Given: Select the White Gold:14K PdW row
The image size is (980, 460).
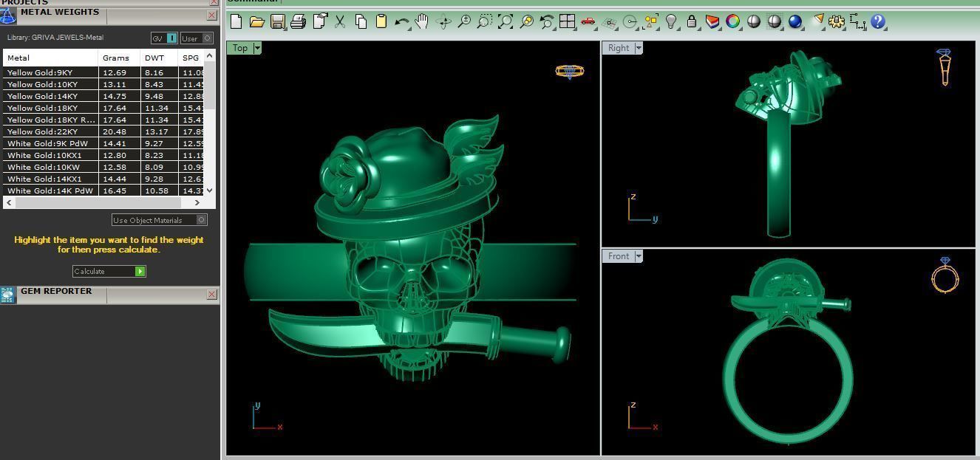Looking at the screenshot, I should pyautogui.click(x=103, y=190).
